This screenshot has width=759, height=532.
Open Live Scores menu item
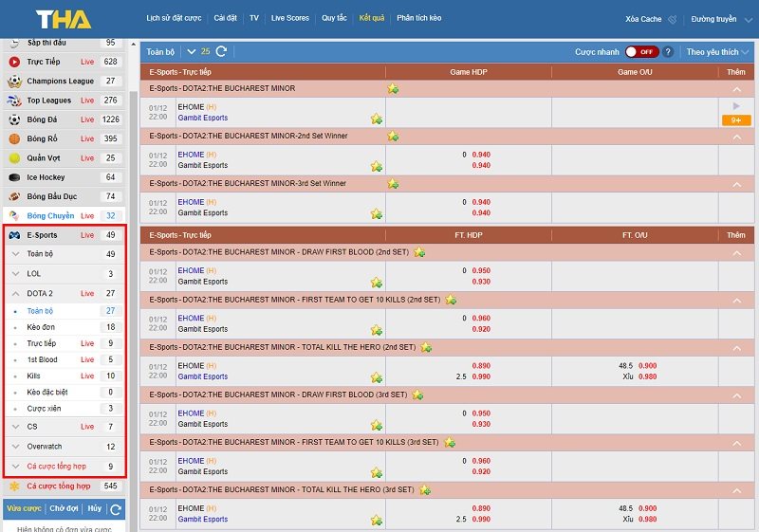(290, 18)
